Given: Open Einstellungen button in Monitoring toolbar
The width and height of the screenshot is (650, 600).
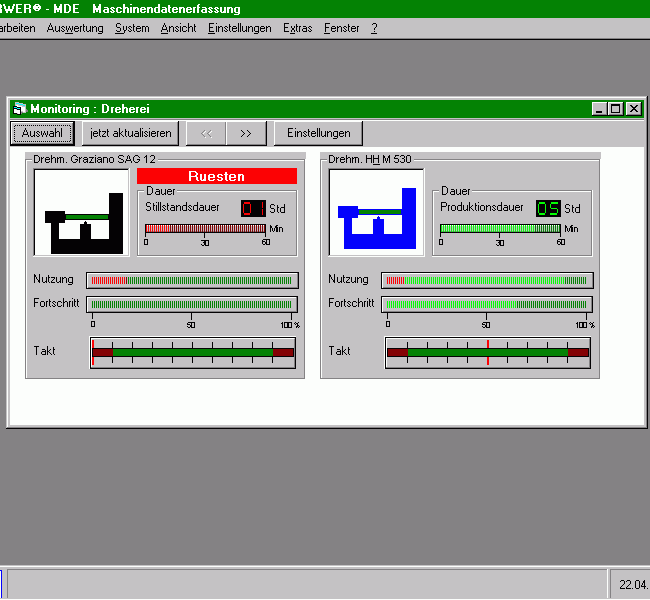Looking at the screenshot, I should pyautogui.click(x=318, y=133).
